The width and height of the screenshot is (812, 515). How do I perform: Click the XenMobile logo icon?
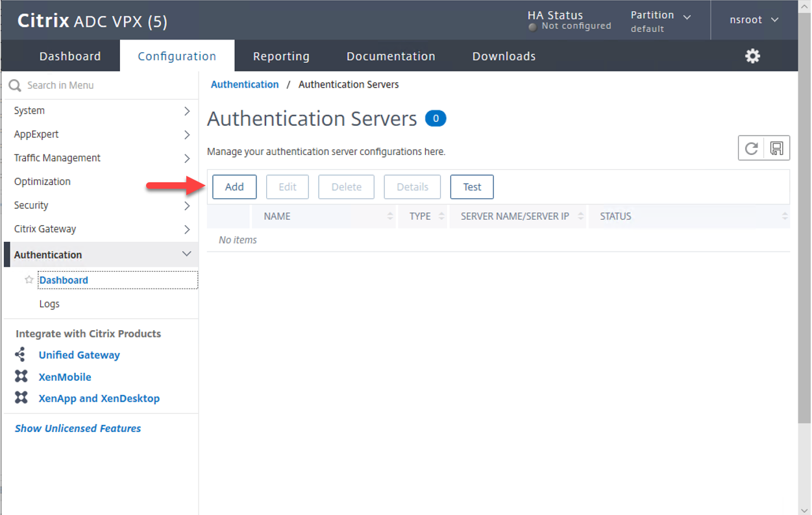21,377
